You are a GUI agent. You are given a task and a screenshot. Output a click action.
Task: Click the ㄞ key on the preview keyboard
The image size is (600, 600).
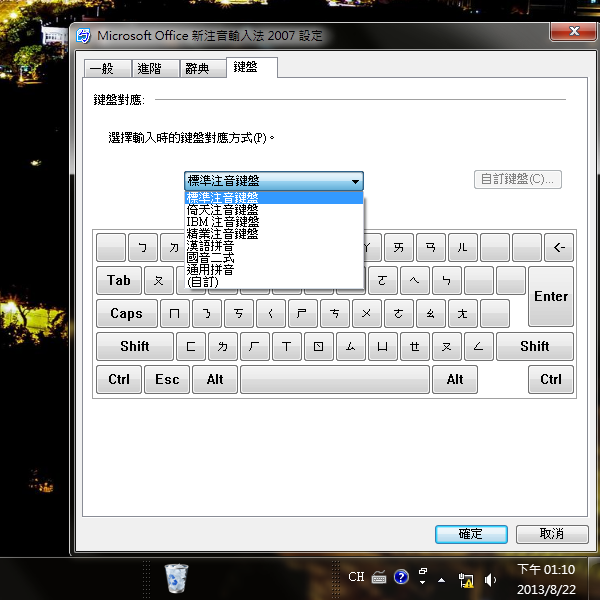click(x=399, y=248)
